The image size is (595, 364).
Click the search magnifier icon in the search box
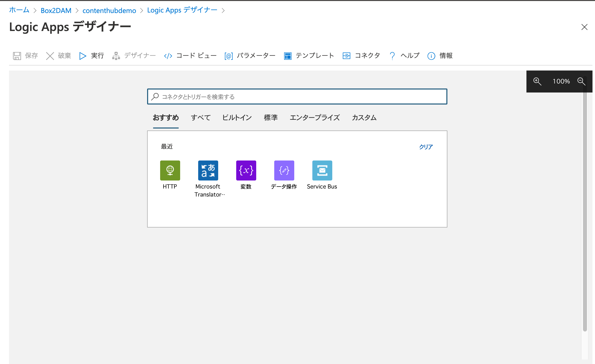(155, 96)
